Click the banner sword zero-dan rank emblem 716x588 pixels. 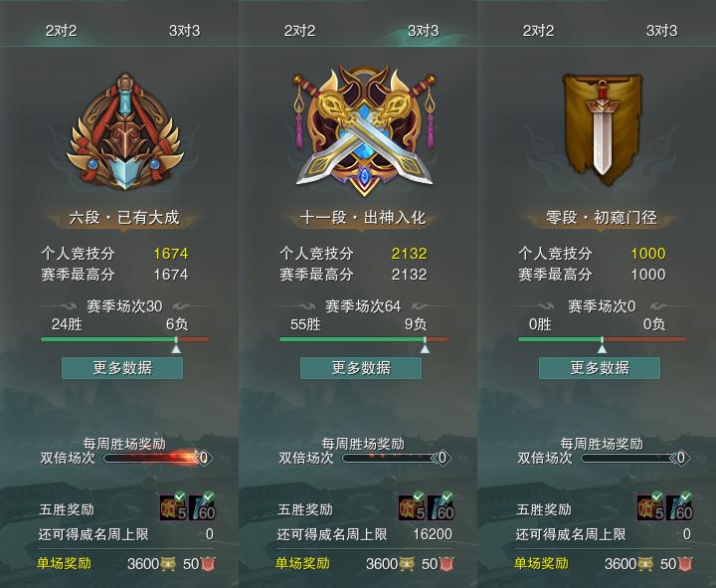[x=603, y=129]
